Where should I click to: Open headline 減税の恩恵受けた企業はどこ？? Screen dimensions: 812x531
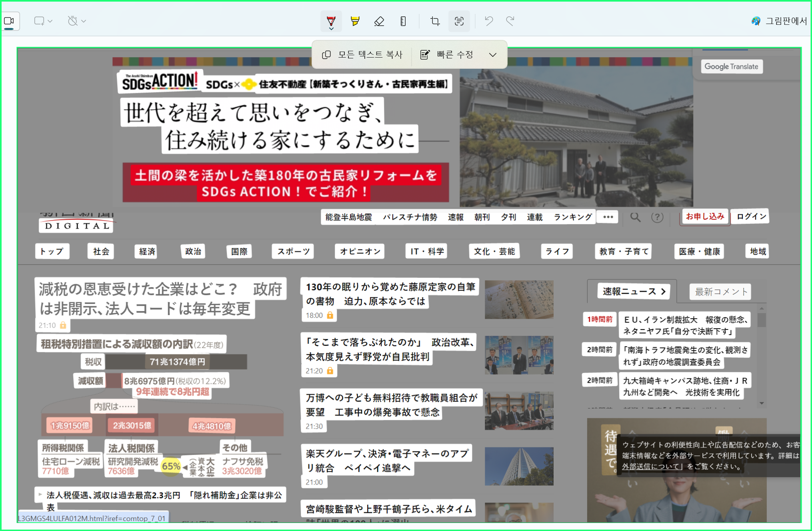tap(160, 299)
